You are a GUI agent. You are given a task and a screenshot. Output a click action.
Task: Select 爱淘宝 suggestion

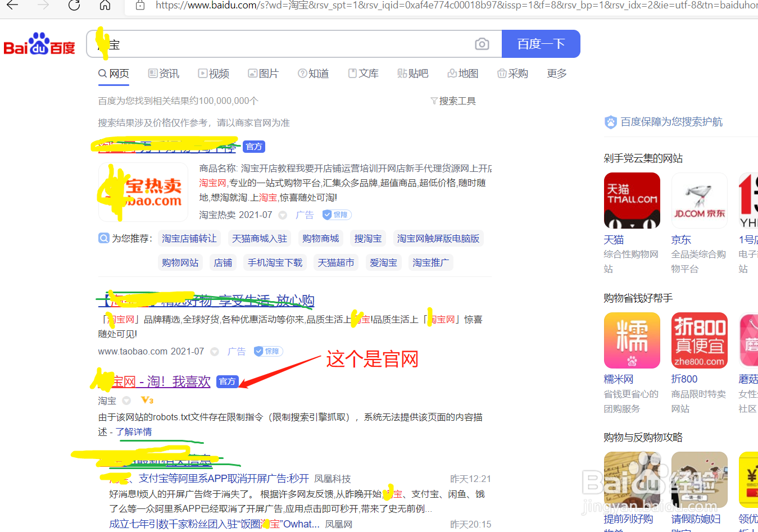pyautogui.click(x=384, y=263)
